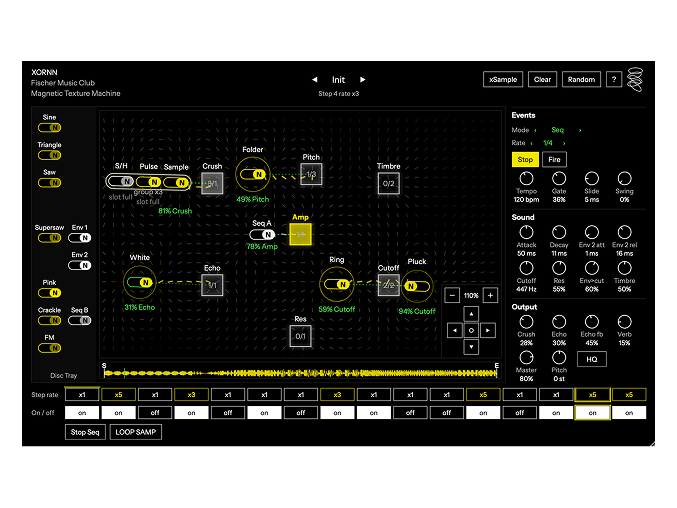Recenter the field with the center circle button

tap(471, 331)
